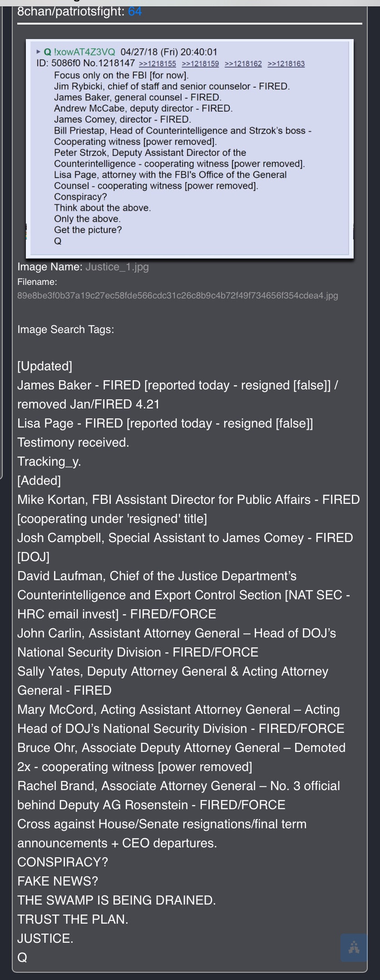Select the Justice_1.jpg image name
Viewport: 380px width, 980px height.
[117, 267]
